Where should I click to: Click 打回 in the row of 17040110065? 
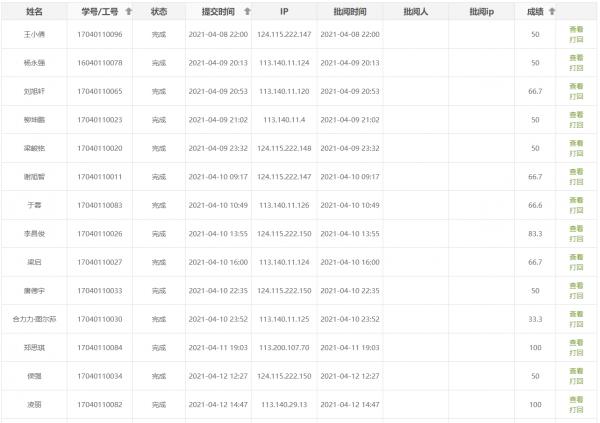coord(575,97)
